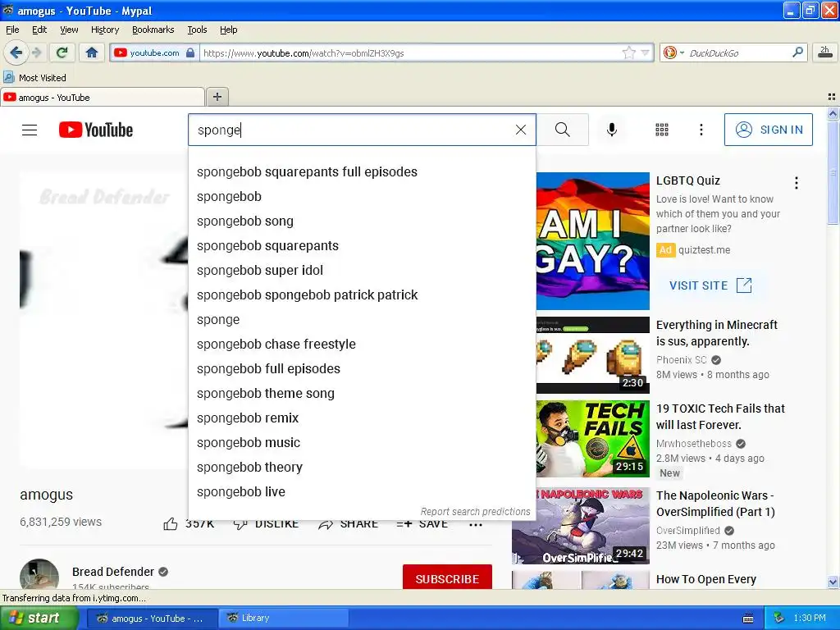Open the File menu

tap(12, 30)
